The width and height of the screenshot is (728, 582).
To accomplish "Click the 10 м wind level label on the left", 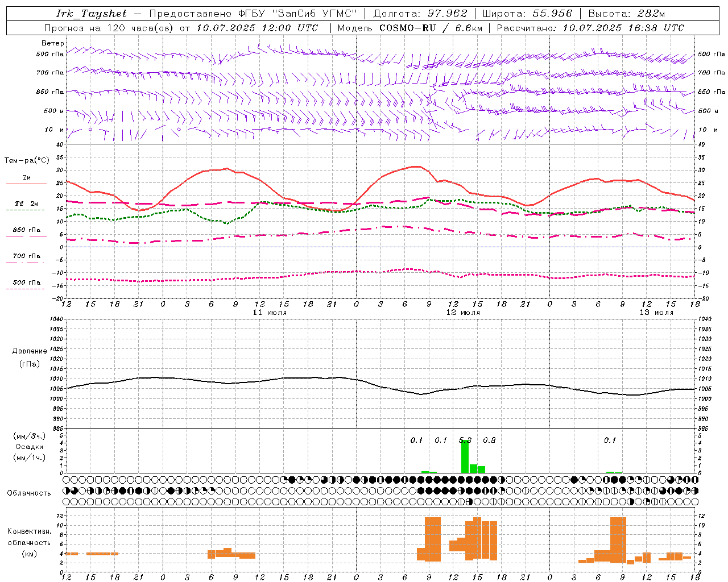I will click(x=54, y=130).
